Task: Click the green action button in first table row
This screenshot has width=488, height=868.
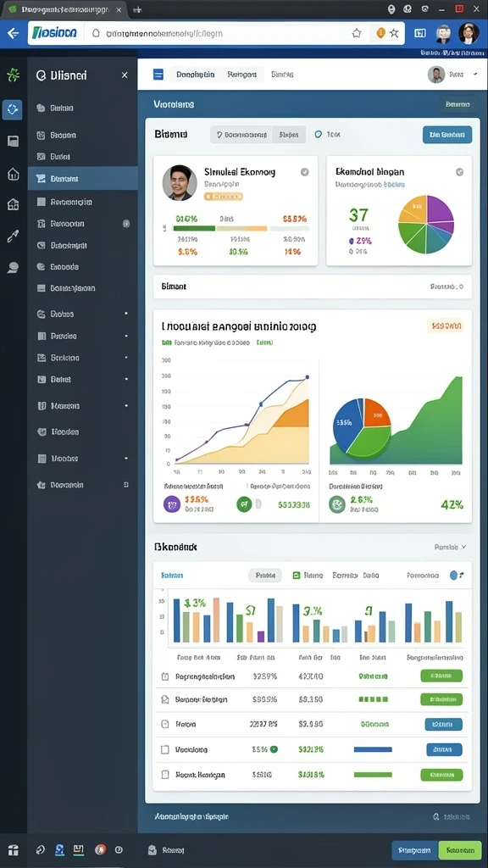Action: point(441,676)
